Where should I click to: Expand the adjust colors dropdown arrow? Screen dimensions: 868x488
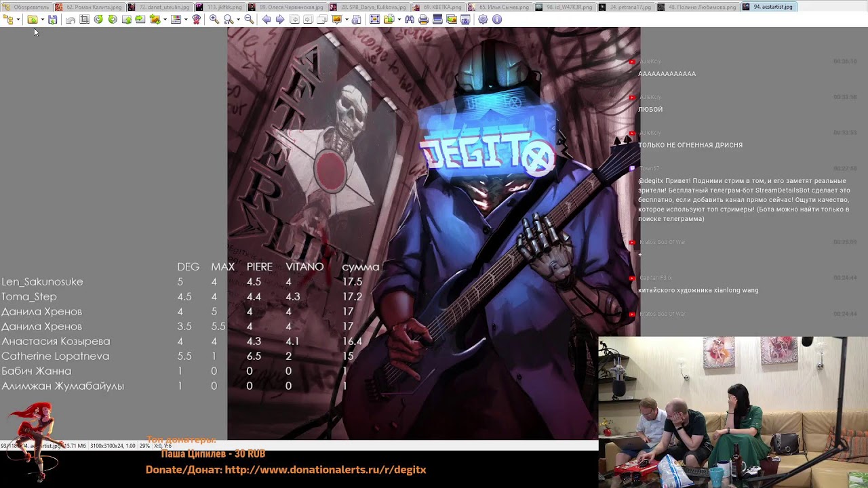(186, 20)
